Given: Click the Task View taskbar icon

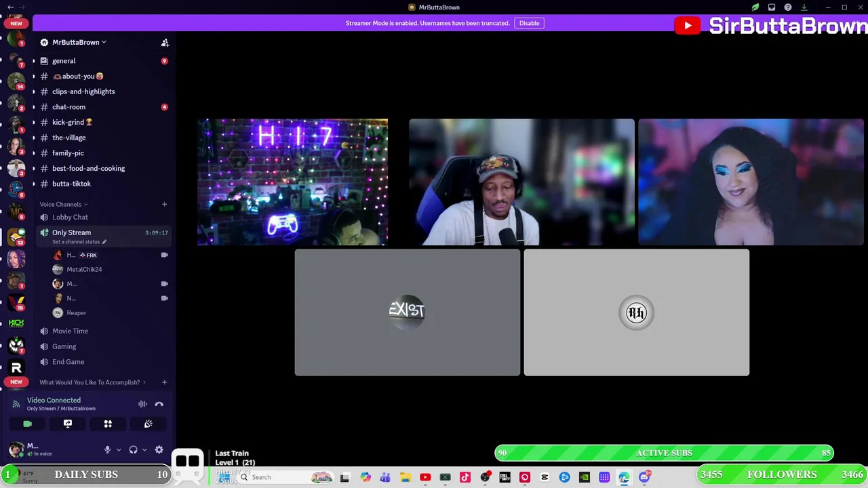Looking at the screenshot, I should tap(344, 477).
